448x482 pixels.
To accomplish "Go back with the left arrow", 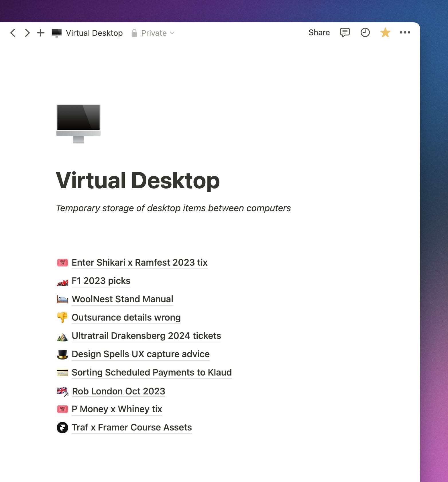I will pyautogui.click(x=13, y=33).
